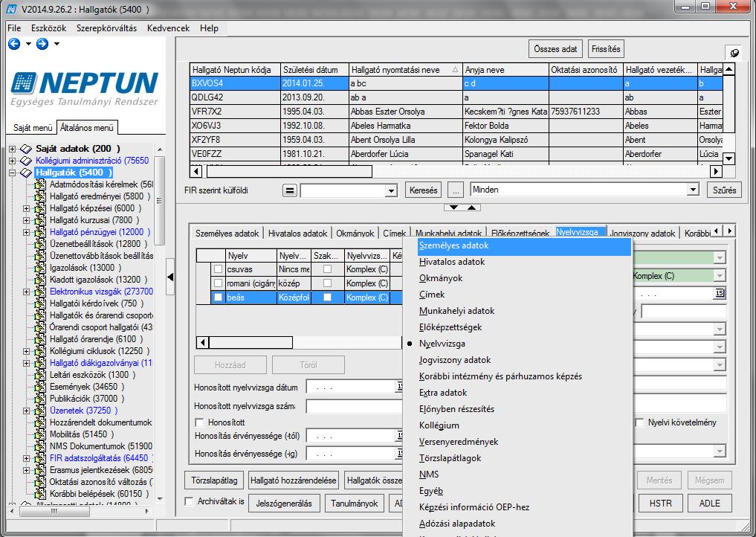Click the blue forward navigation arrow
This screenshot has width=756, height=537.
42,44
